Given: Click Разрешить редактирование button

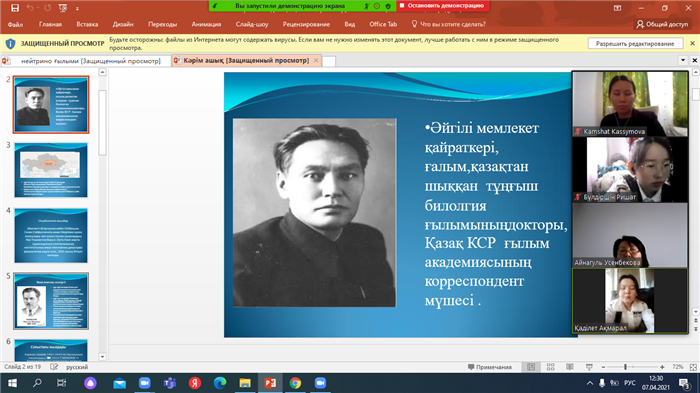Looking at the screenshot, I should tap(635, 43).
